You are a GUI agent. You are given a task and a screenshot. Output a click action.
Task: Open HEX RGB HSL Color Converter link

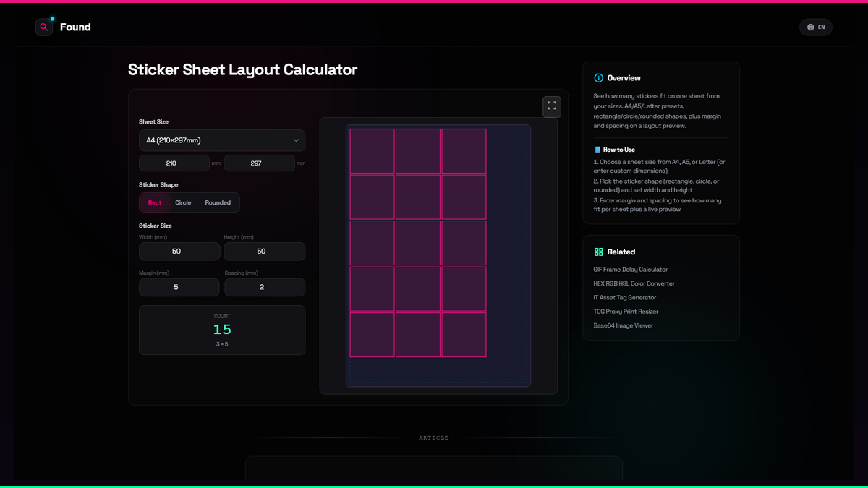(634, 283)
